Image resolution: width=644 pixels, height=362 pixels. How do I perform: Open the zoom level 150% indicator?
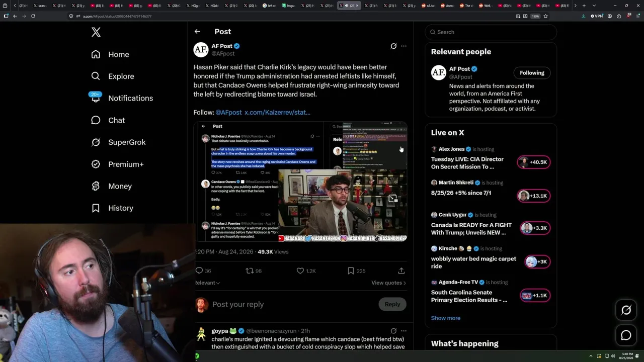click(x=536, y=16)
